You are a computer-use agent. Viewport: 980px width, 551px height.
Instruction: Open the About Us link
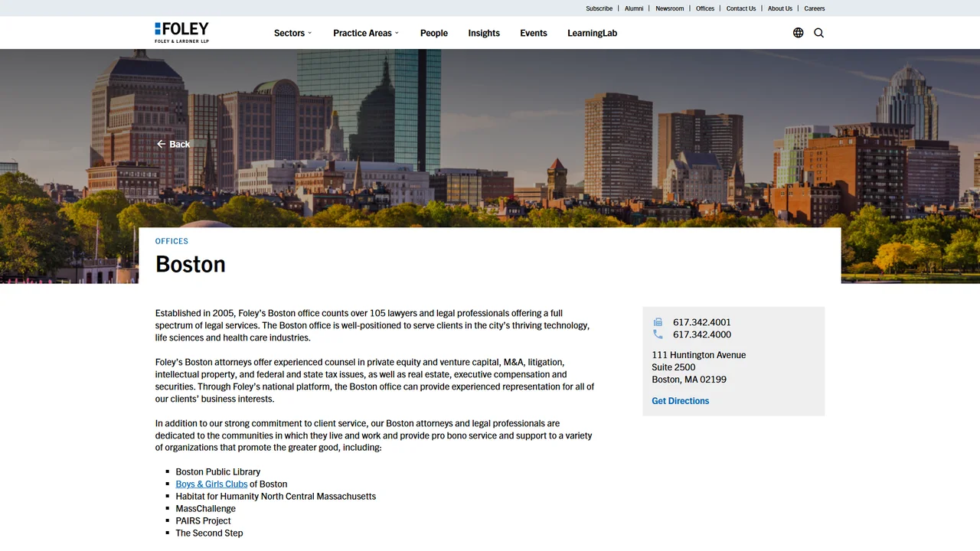tap(780, 8)
